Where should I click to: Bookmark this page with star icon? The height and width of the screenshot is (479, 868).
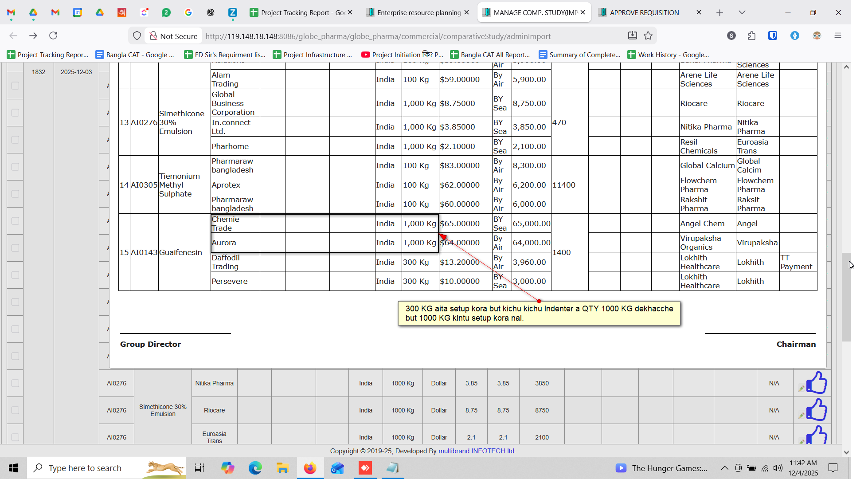[648, 36]
